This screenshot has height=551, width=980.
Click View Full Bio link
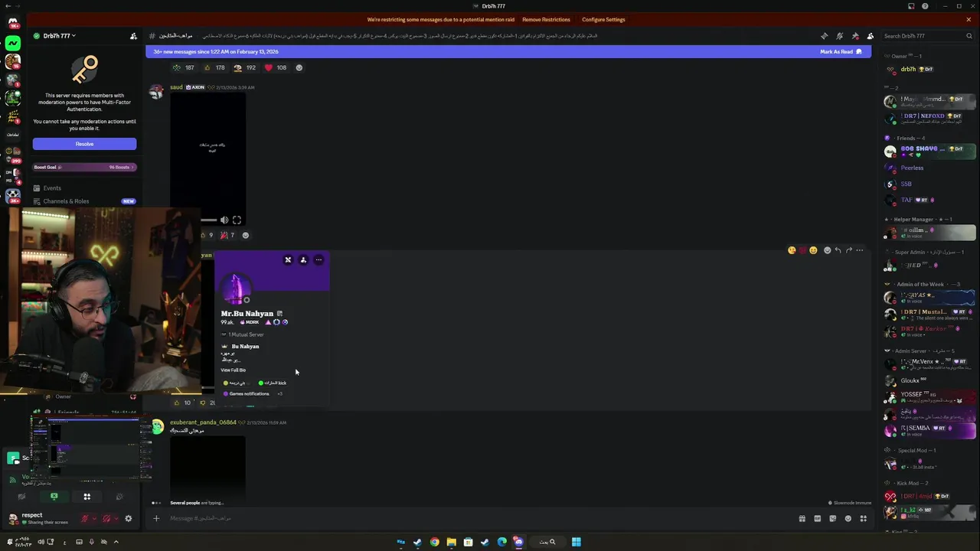234,370
